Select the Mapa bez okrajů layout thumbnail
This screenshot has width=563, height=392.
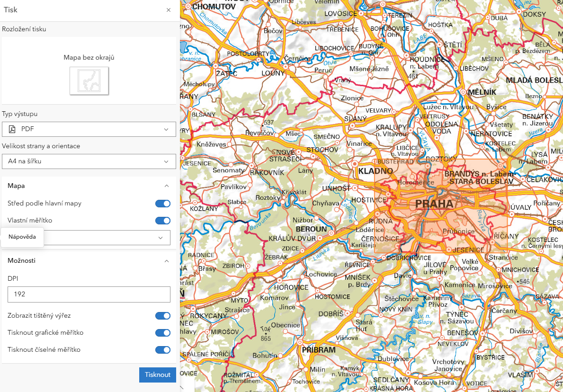[89, 80]
